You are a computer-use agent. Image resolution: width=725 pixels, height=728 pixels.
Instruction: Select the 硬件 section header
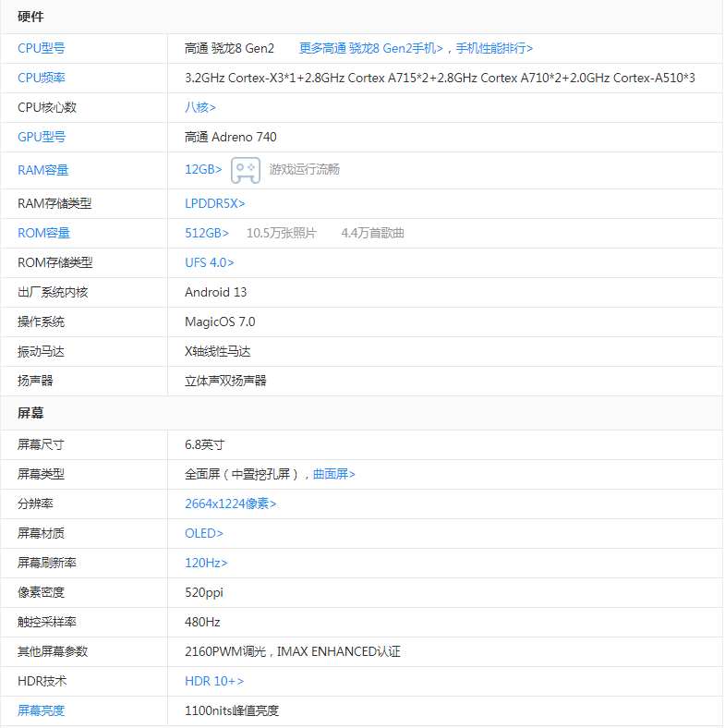[30, 17]
